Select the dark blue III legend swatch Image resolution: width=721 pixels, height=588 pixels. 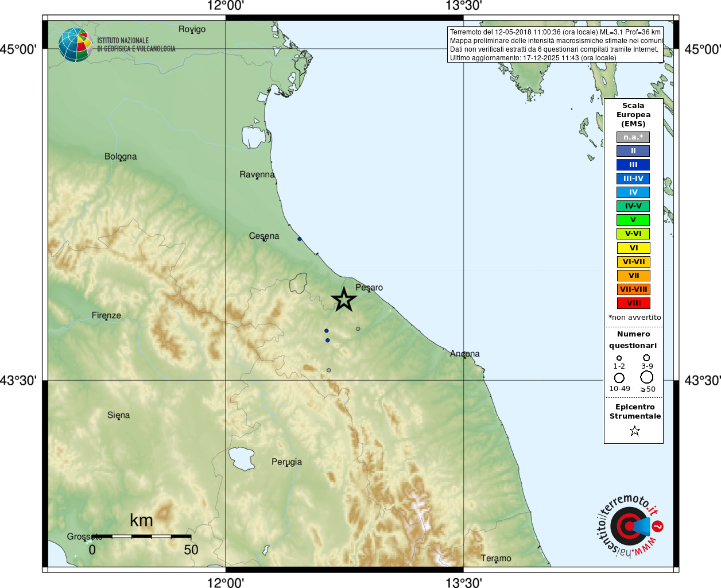pyautogui.click(x=633, y=165)
